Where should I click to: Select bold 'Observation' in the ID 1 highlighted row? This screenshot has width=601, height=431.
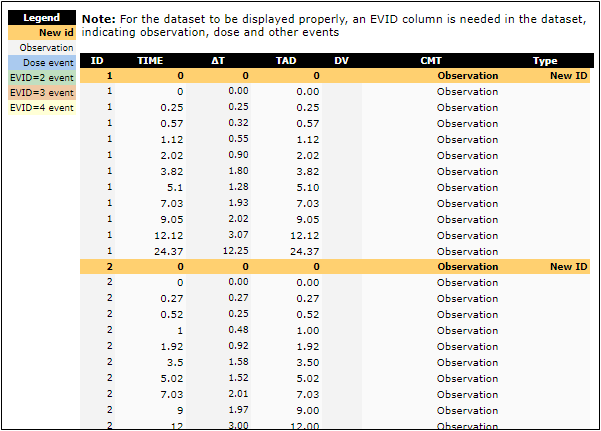pos(468,76)
